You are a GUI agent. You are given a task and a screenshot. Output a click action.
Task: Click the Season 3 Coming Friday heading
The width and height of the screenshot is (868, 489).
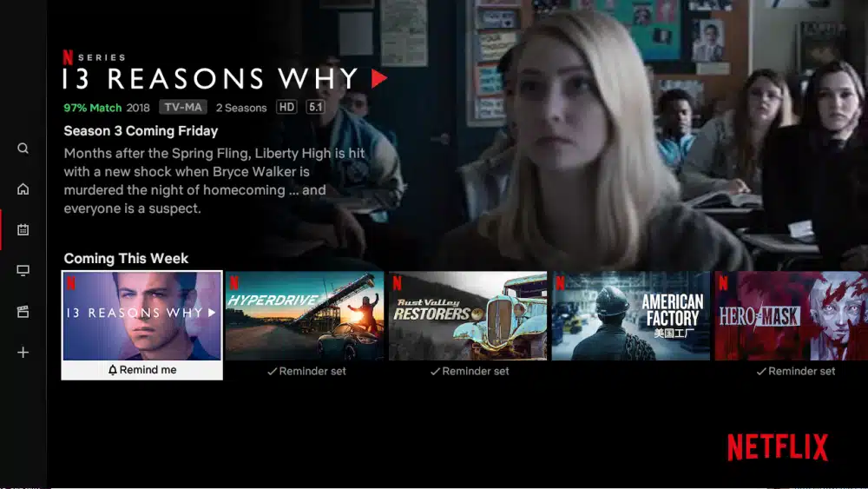(x=141, y=131)
